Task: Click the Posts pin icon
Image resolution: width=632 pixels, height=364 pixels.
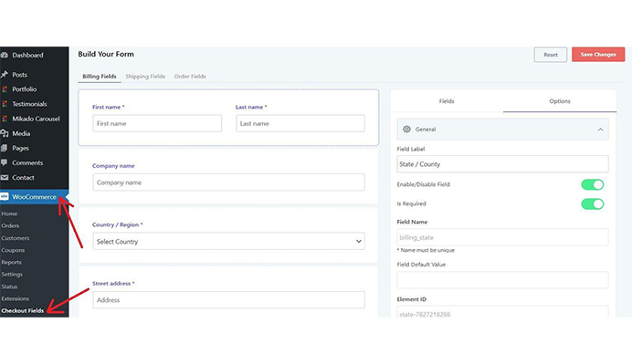Action: (x=5, y=75)
